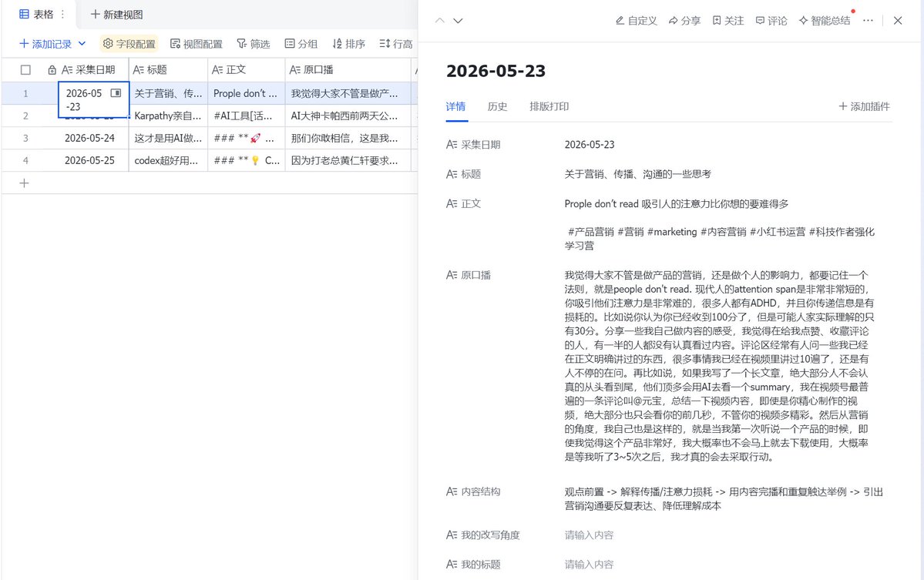Viewport: 924px width, 580px height.
Task: Click 关注 to follow this record
Action: click(727, 21)
